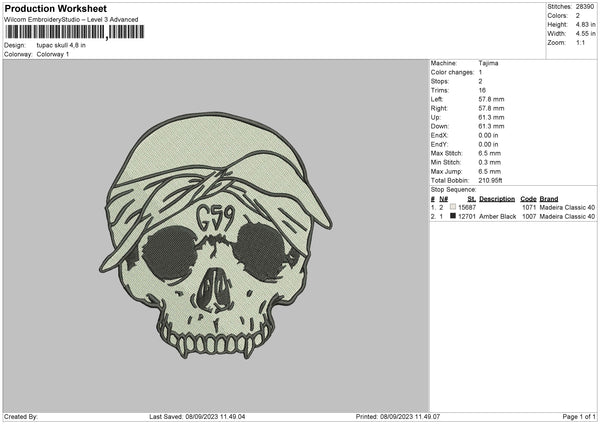Click the skull embroidery design preview

point(215,235)
